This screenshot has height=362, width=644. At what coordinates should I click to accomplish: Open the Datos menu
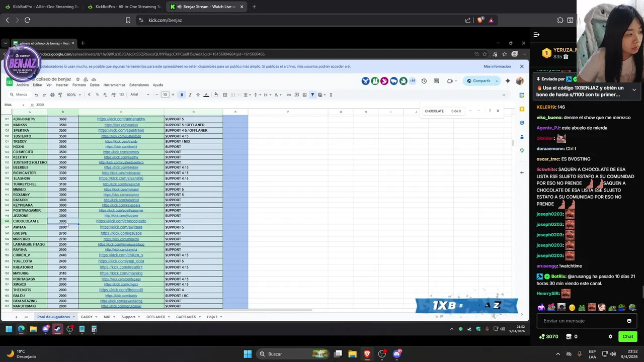coord(95,85)
